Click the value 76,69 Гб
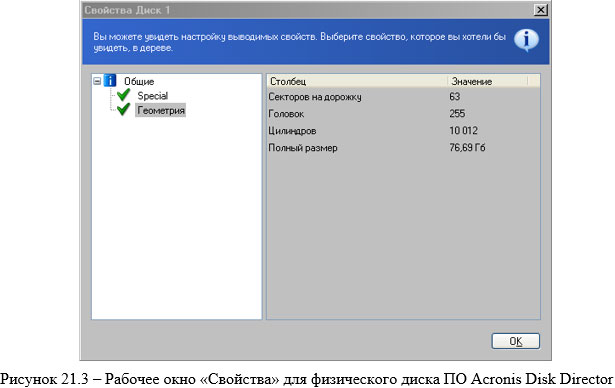This screenshot has height=388, width=615. pos(467,148)
